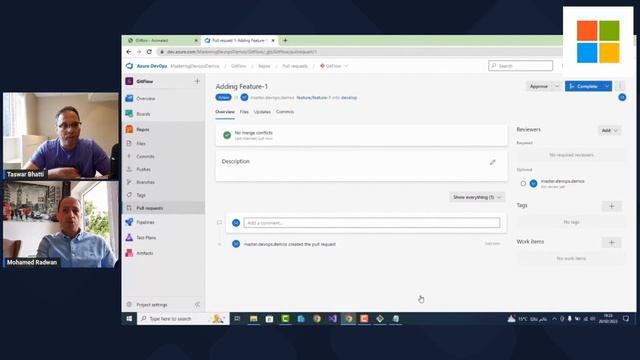Switch to the GitFlow - Animated browser tab
Viewport: 640px width, 360px height.
[x=161, y=40]
